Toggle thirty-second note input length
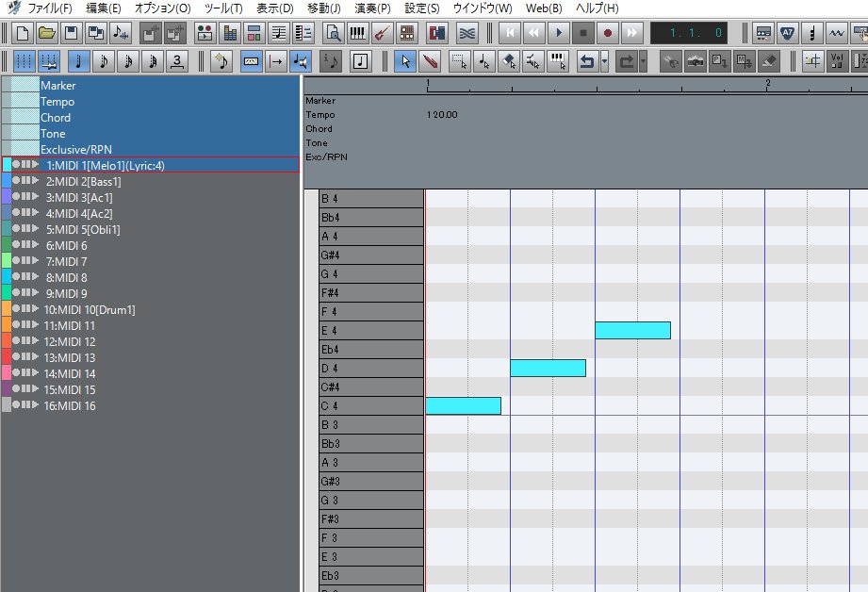 (153, 61)
